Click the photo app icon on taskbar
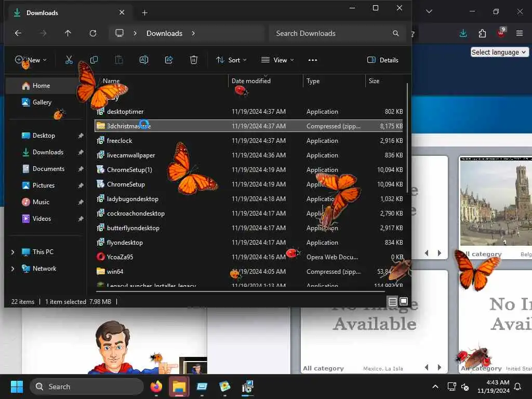The image size is (532, 399). 224,387
